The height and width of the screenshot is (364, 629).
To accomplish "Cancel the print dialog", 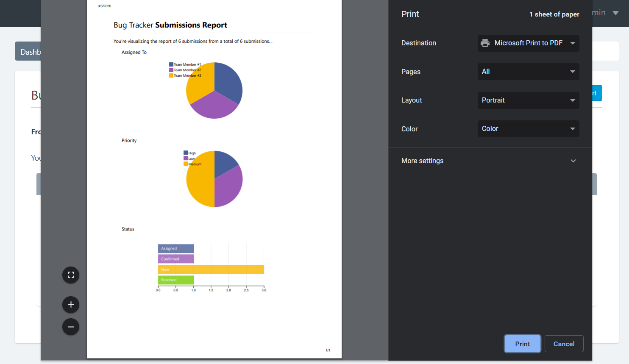I will tap(564, 344).
